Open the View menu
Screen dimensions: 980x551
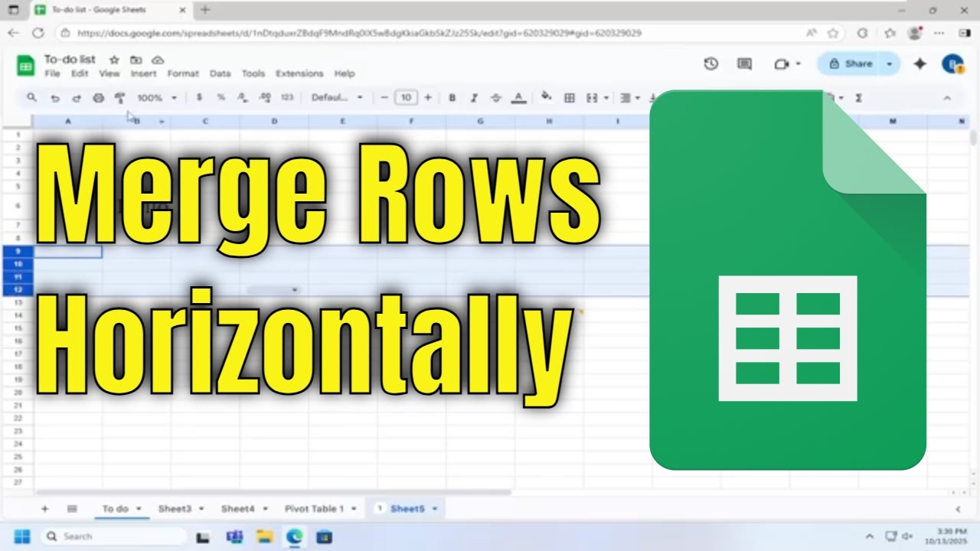pos(109,73)
